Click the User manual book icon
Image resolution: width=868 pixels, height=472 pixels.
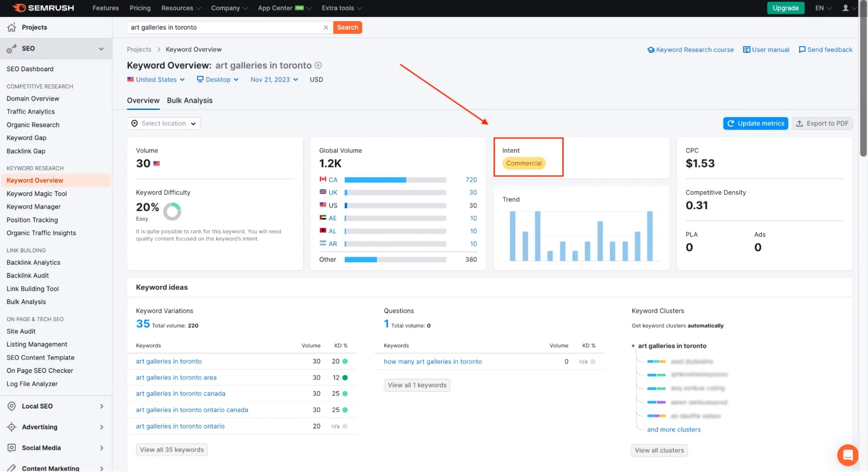[746, 50]
